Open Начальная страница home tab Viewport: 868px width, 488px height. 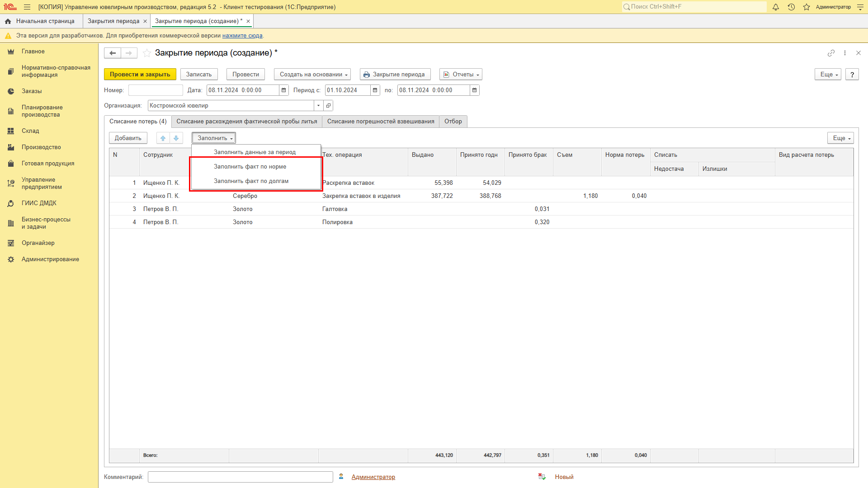point(40,21)
